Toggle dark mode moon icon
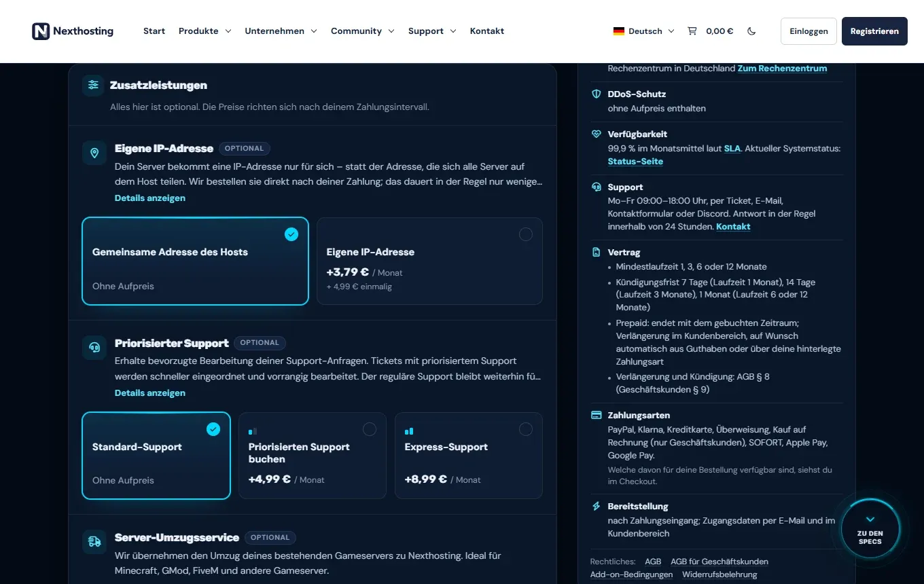Screen dimensions: 924x584 (x=751, y=31)
